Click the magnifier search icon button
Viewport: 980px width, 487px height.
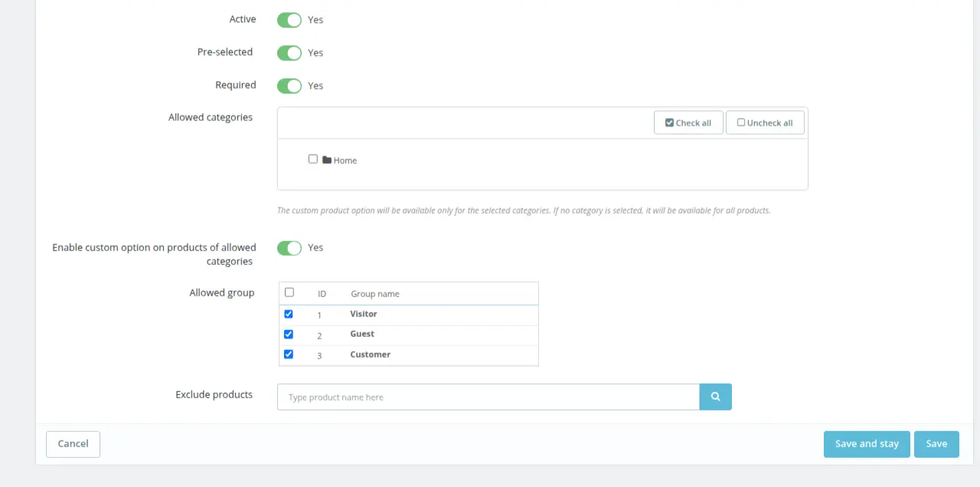click(x=715, y=397)
